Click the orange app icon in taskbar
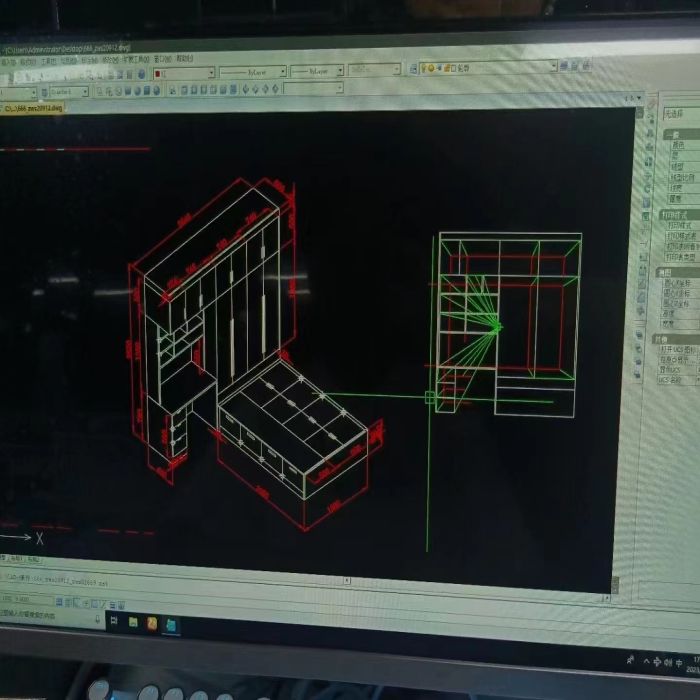This screenshot has width=700, height=700. pos(152,623)
